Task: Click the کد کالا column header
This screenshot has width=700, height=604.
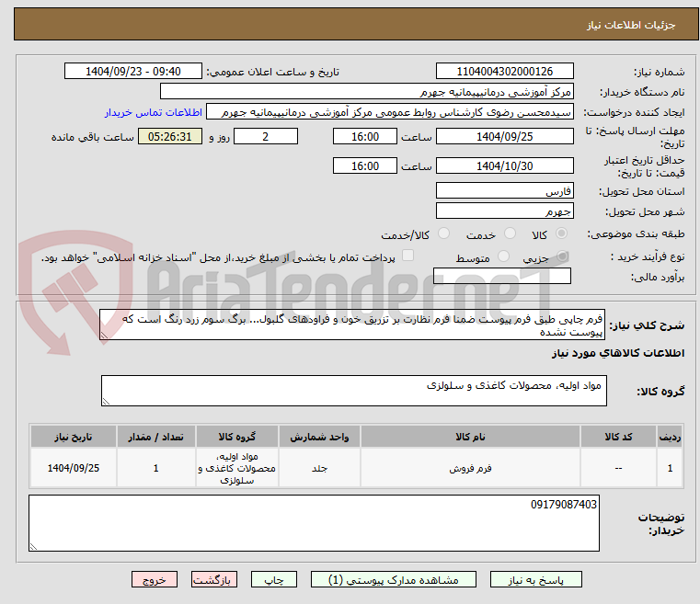Action: tap(618, 437)
